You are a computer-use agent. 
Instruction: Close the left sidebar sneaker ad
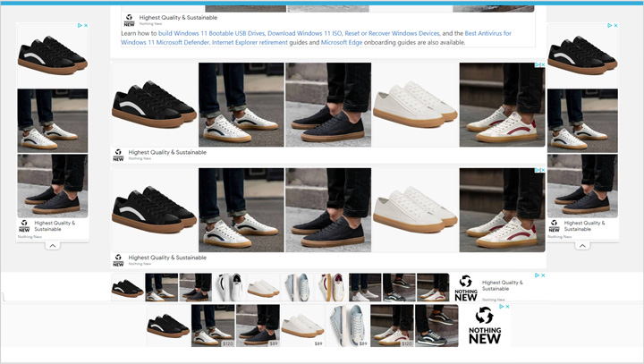point(86,25)
